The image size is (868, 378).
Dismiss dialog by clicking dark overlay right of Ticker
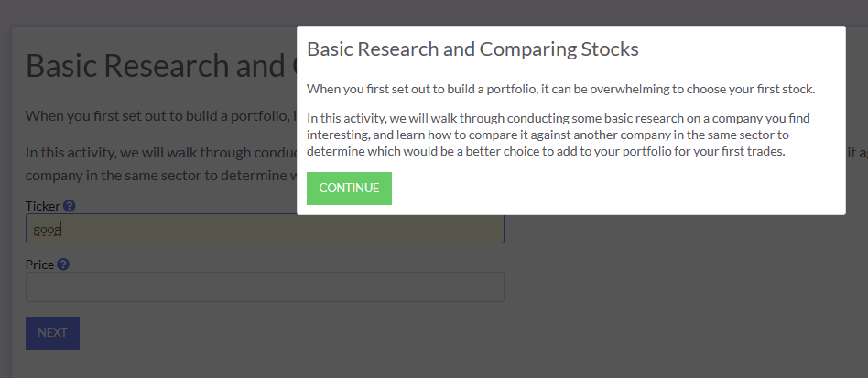tap(681, 265)
